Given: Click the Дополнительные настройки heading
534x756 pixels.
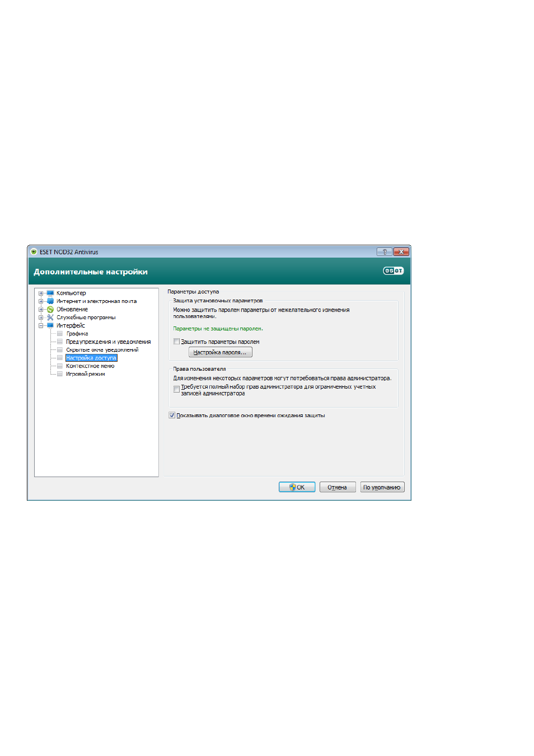Looking at the screenshot, I should point(91,272).
